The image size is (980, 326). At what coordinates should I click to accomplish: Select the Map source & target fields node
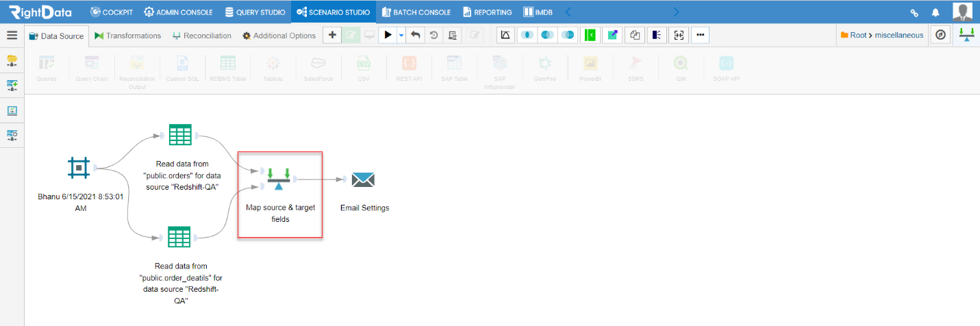point(279,179)
